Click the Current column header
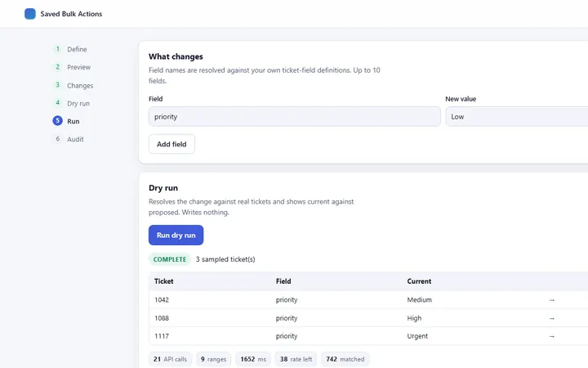The height and width of the screenshot is (368, 588). (x=419, y=281)
